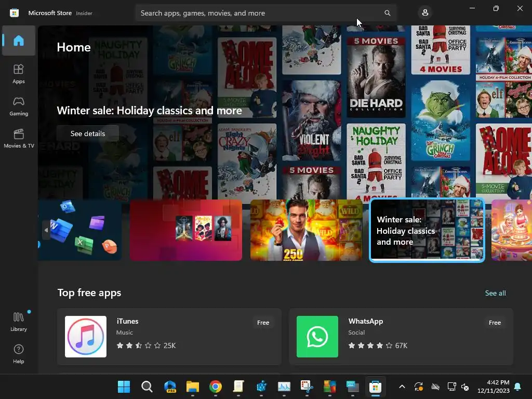532x399 pixels.
Task: Click the previous carousel arrow
Action: tap(46, 230)
